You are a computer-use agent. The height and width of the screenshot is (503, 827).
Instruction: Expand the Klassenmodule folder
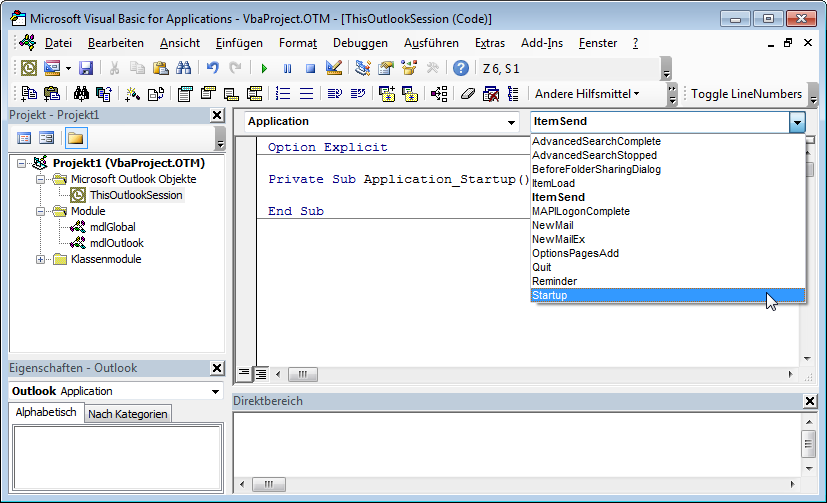[40, 259]
